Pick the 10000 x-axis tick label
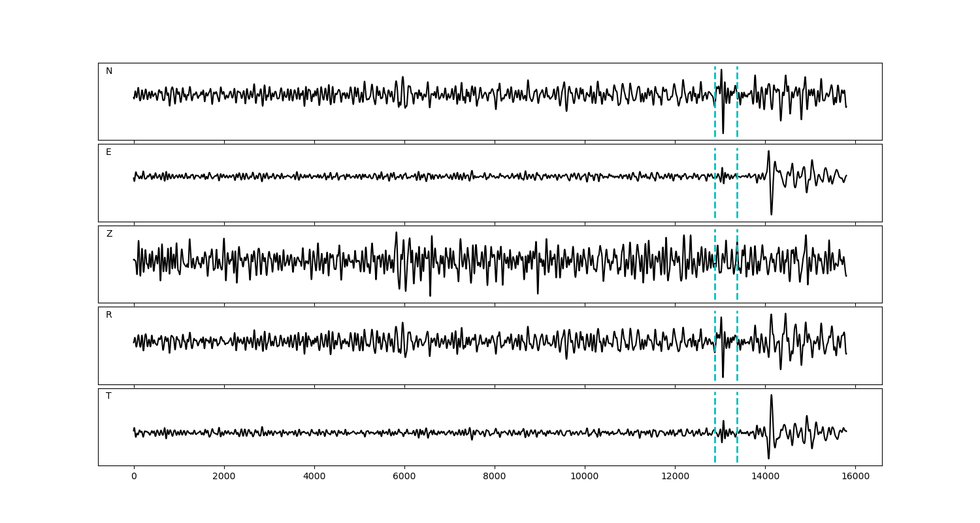The height and width of the screenshot is (523, 980). [585, 477]
